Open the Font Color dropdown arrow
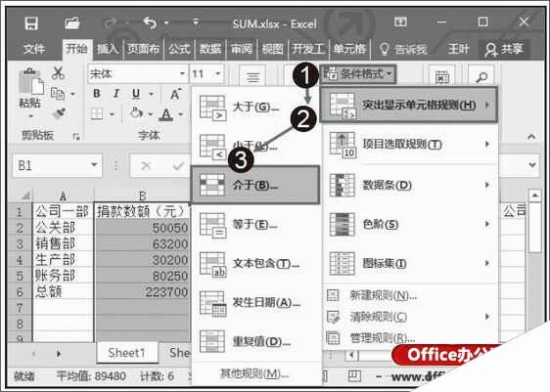Viewport: 550px width, 392px height. point(181,114)
